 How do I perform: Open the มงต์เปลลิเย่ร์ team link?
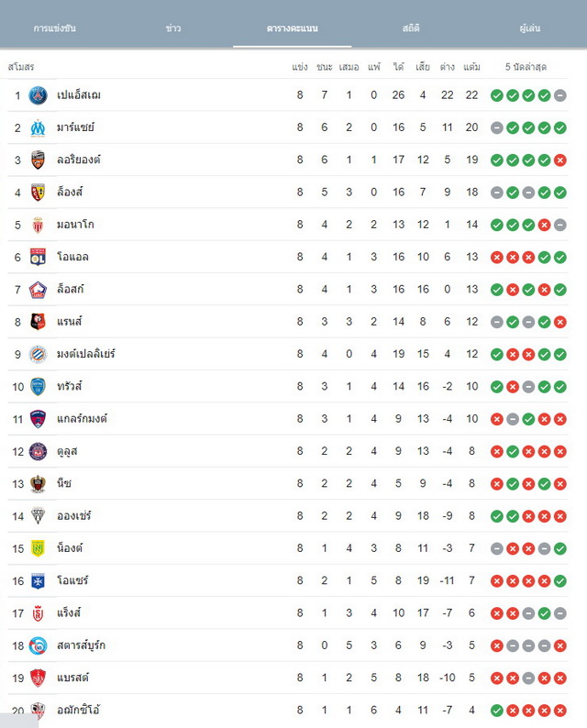point(86,354)
